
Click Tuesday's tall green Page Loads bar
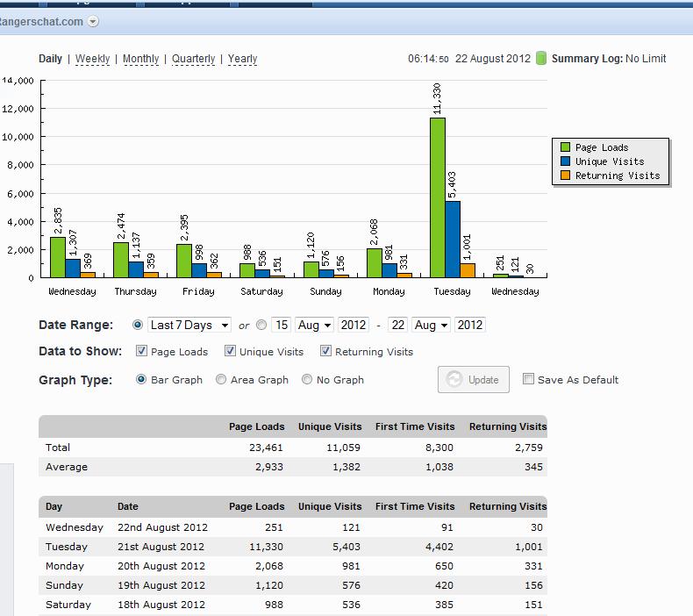(437, 197)
